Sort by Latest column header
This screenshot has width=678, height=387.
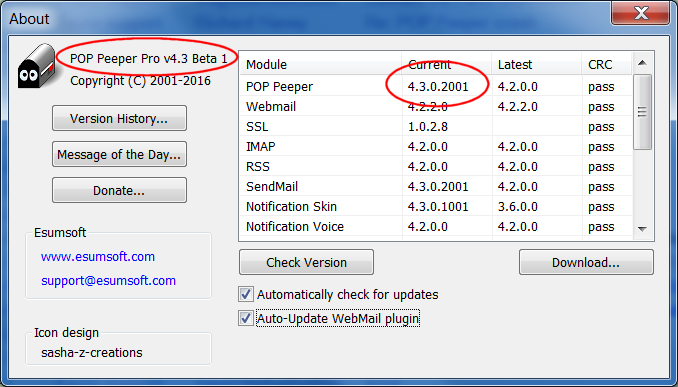point(537,64)
